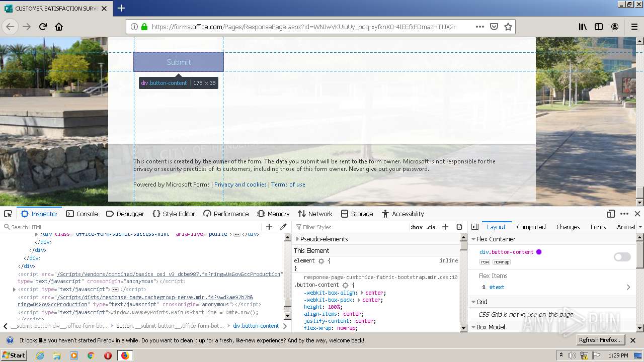Image resolution: width=644 pixels, height=362 pixels.
Task: Expand the collapsed script text/javascript node
Action: (x=14, y=290)
